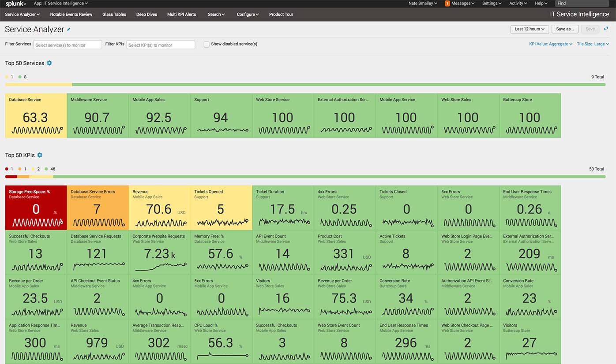This screenshot has width=616, height=364.
Task: Select Memory Free: % KPI tile
Action: click(x=221, y=252)
